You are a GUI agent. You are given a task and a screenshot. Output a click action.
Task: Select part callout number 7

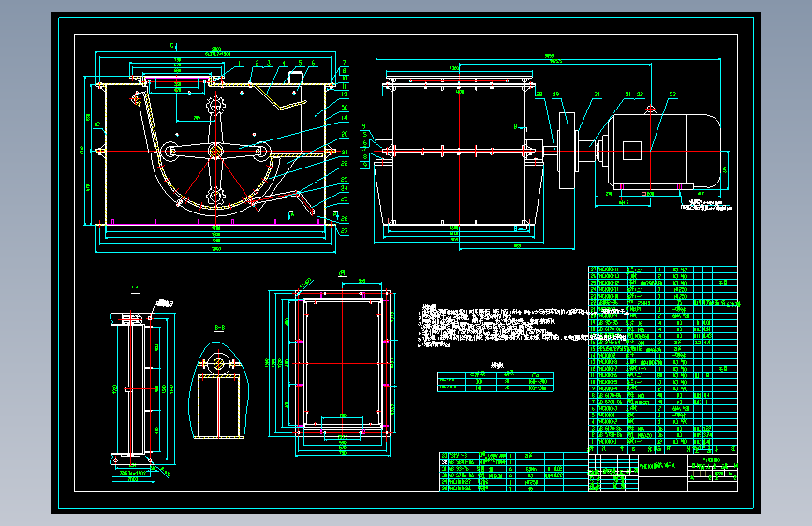point(344,63)
